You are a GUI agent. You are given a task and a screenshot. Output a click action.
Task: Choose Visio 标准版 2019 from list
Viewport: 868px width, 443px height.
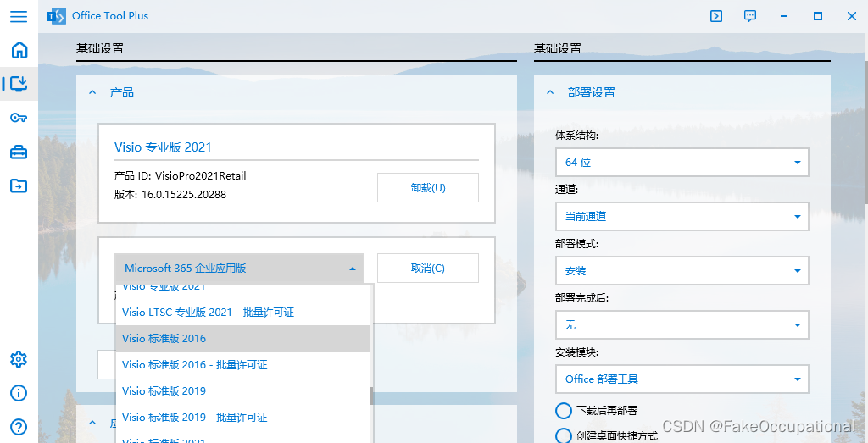click(242, 390)
